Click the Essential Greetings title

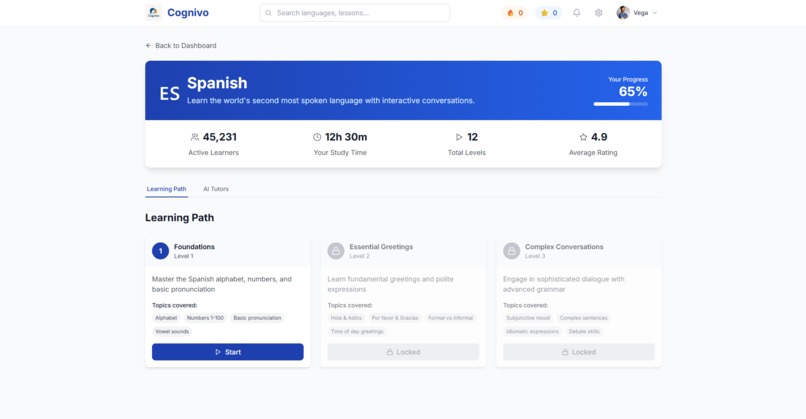(381, 247)
